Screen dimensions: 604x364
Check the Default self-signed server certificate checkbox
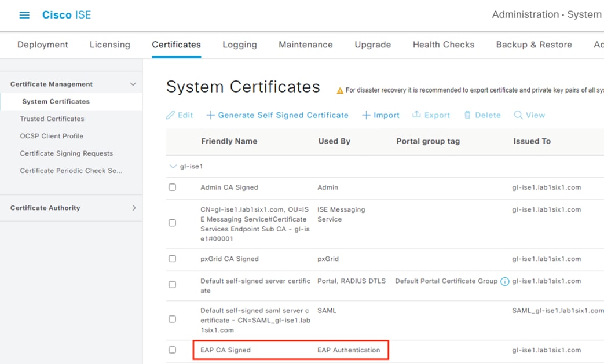[172, 284]
